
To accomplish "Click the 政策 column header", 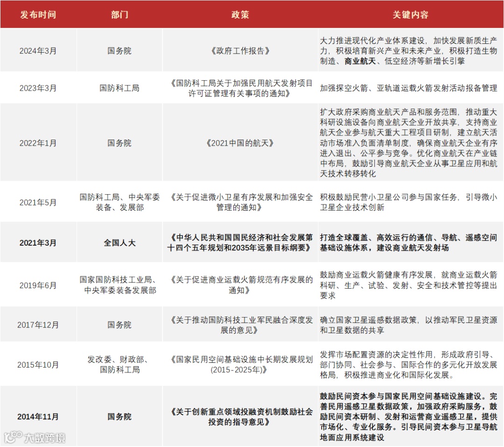I will coord(240,15).
